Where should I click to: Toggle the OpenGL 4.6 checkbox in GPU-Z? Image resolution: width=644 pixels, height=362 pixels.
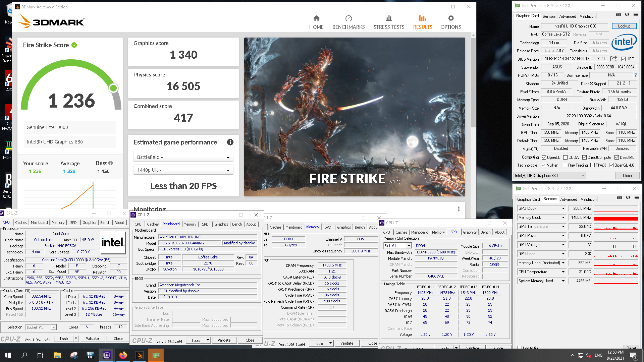tap(611, 165)
